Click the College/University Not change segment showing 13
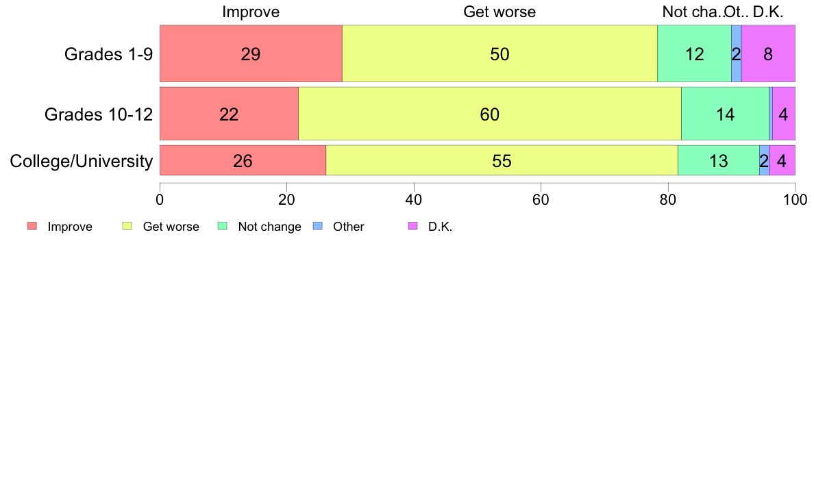The width and height of the screenshot is (814, 504). [x=719, y=160]
